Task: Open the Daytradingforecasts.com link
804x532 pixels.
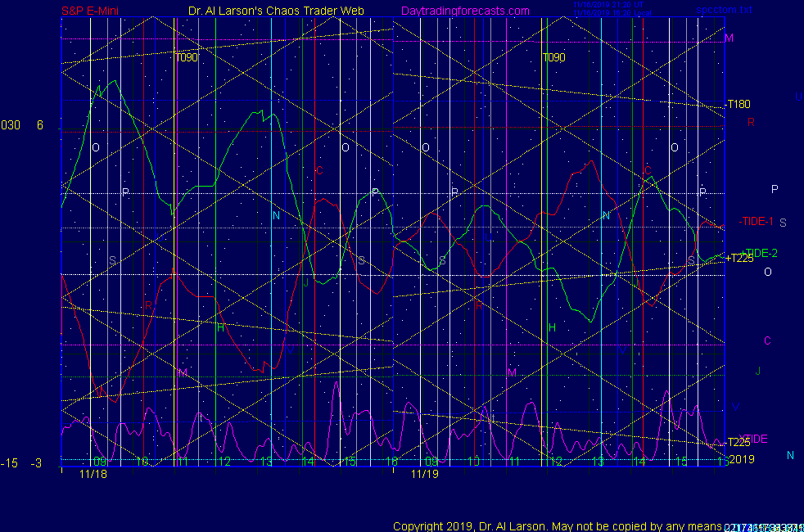Action: coord(465,11)
